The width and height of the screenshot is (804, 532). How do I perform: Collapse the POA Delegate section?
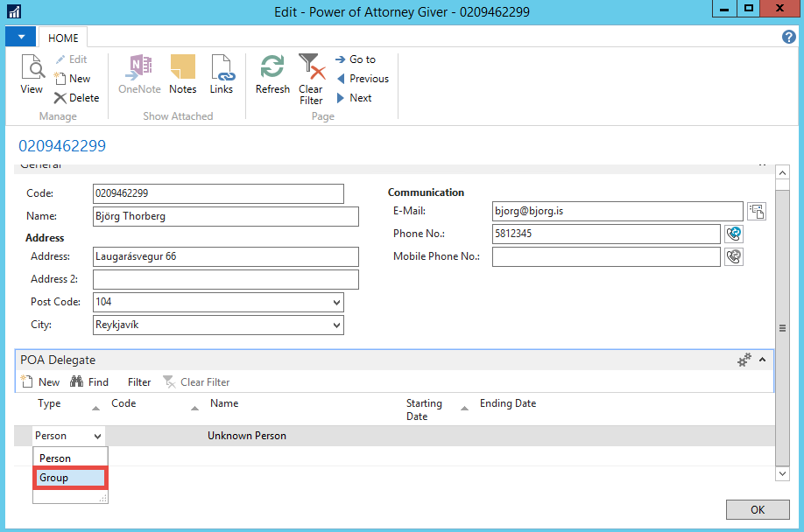point(762,360)
